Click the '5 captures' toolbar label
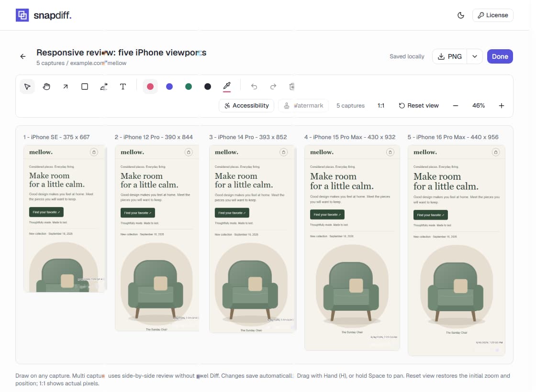Screen dimensions: 536x392 [x=350, y=106]
